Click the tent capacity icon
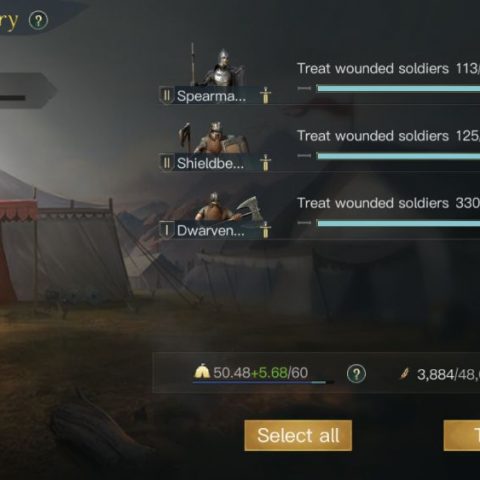The height and width of the screenshot is (480, 480). pos(202,372)
